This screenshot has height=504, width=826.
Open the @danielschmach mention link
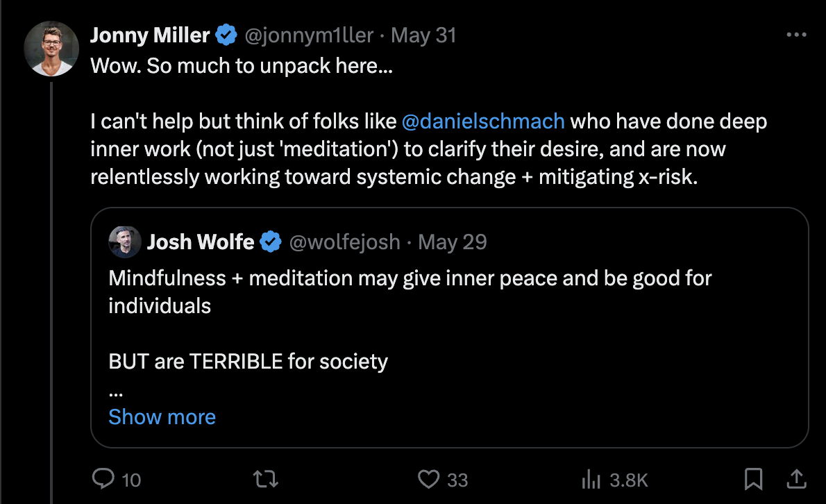pos(483,121)
